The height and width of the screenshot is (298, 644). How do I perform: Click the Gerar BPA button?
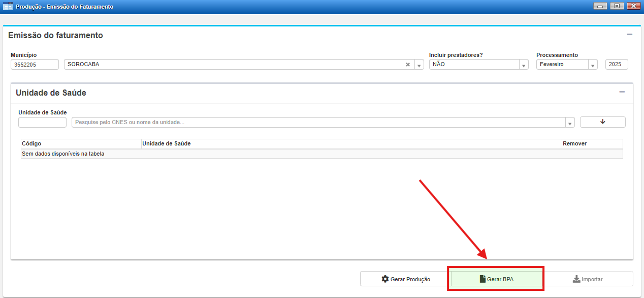[496, 279]
